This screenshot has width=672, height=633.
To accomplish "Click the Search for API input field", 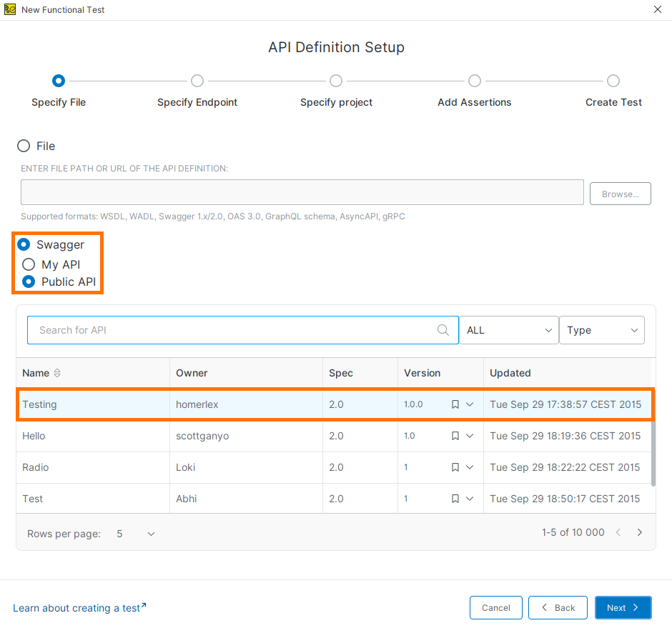I will tap(243, 330).
